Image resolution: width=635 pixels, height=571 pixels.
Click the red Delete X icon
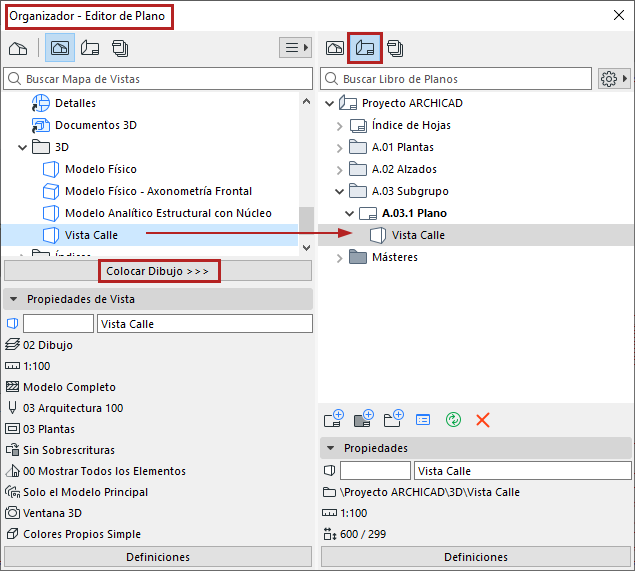point(483,420)
